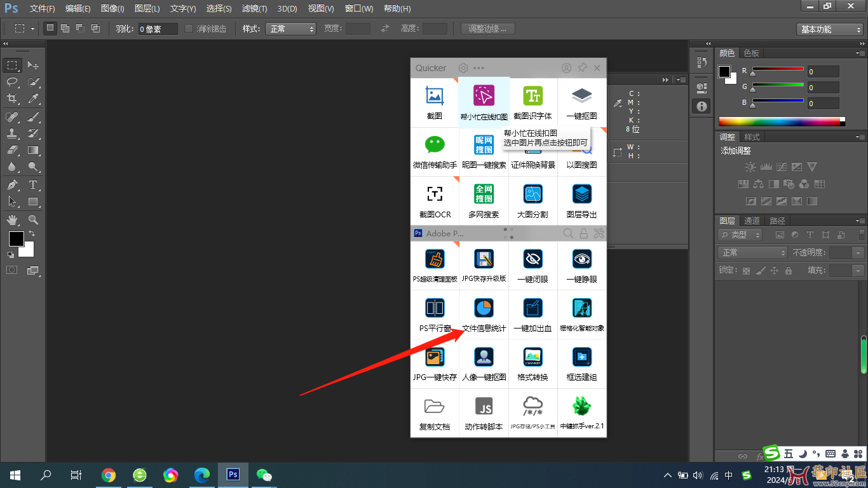This screenshot has width=868, height=488.
Task: Expand the Quicker more options ellipsis
Action: 478,68
